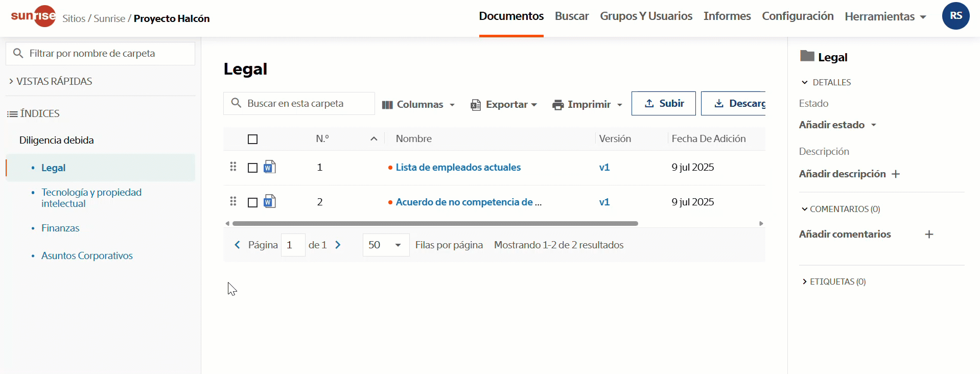Image resolution: width=980 pixels, height=374 pixels.
Task: Check the box for Lista de empleados actuales
Action: coord(252,168)
